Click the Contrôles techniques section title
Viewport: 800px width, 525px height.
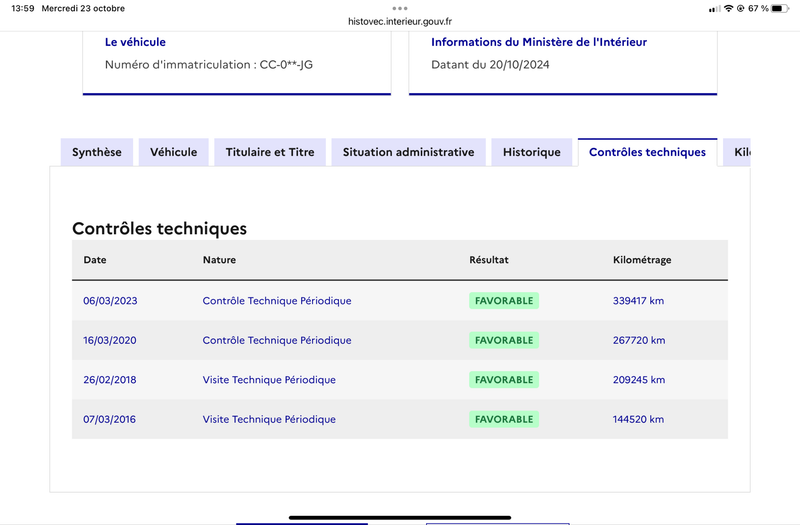pos(159,229)
